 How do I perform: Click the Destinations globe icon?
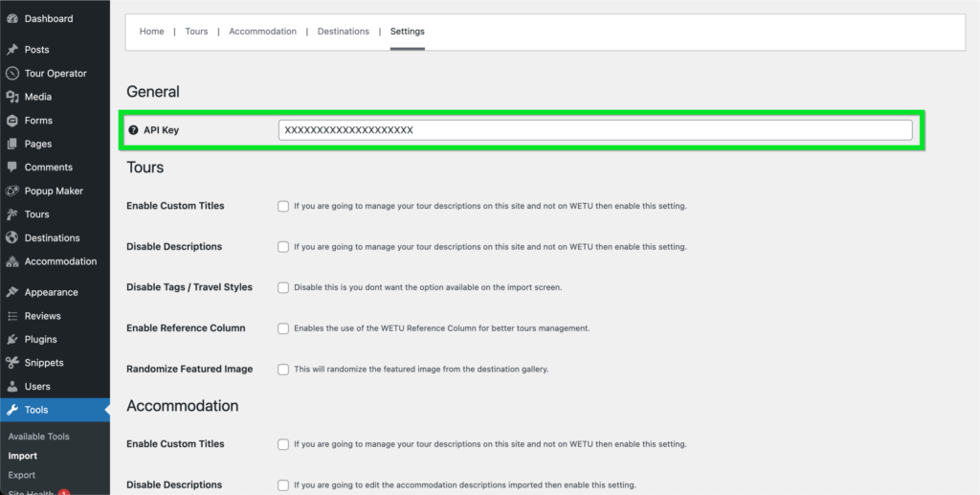pos(11,237)
